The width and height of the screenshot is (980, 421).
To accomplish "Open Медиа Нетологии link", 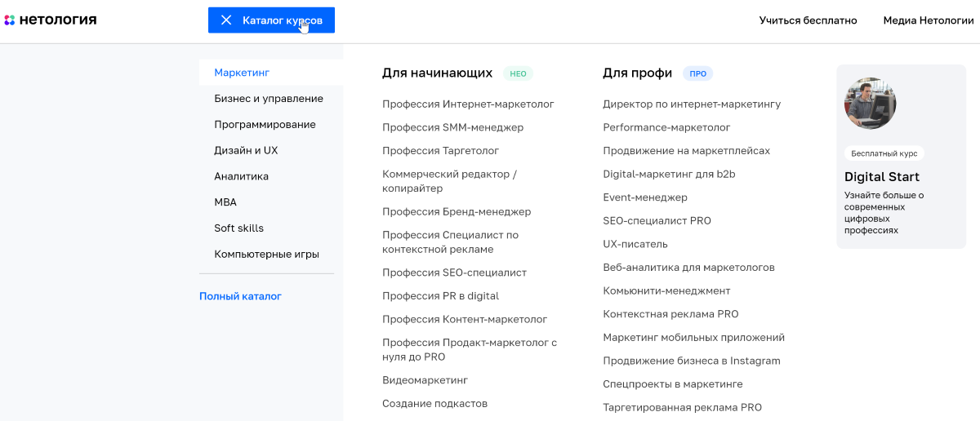I will (x=929, y=20).
